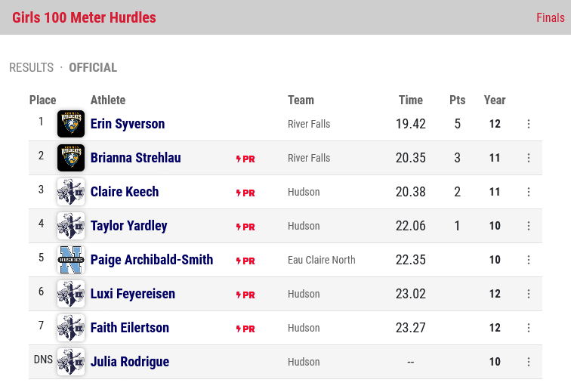Open more options for Taylor Yardley's result
Screen dimensions: 571x392
[x=529, y=226]
